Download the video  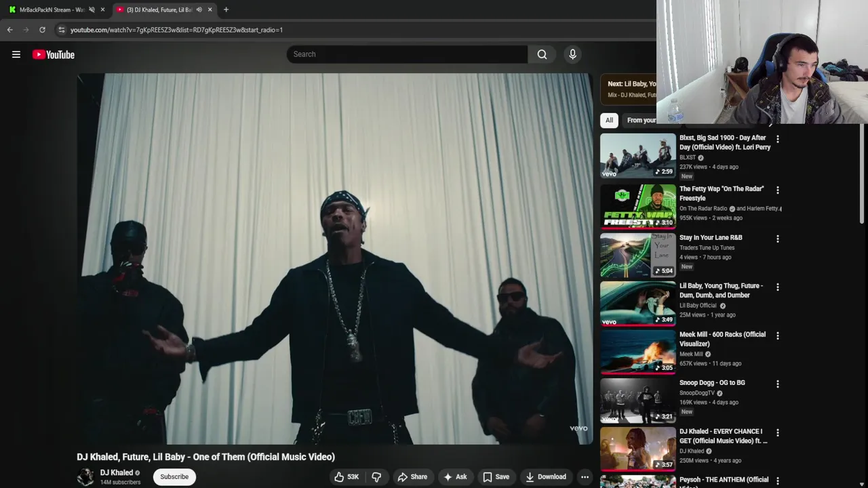coord(546,476)
